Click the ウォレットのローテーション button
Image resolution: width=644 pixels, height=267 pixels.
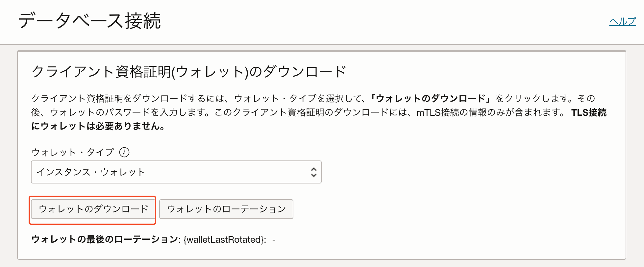click(x=226, y=209)
